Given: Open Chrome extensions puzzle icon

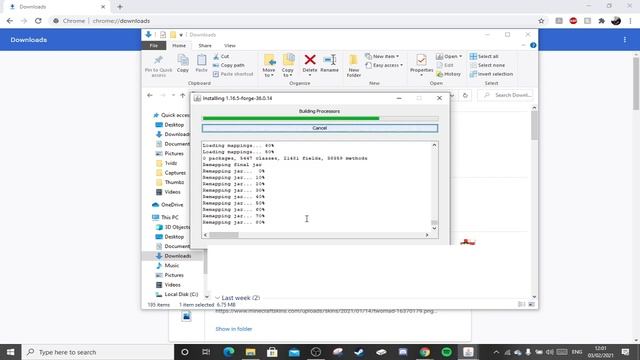Looking at the screenshot, I should 601,21.
